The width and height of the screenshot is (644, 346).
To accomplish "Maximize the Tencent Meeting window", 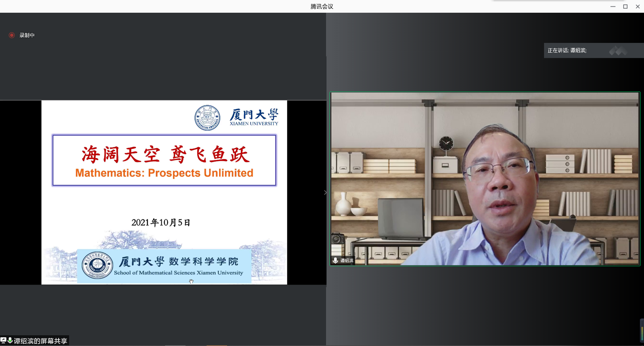I will pyautogui.click(x=625, y=6).
